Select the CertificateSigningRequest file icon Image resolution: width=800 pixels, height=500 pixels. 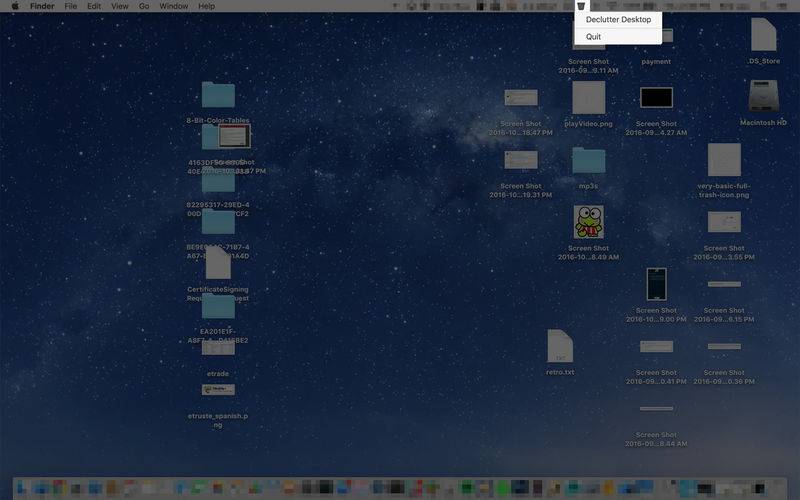[218, 262]
